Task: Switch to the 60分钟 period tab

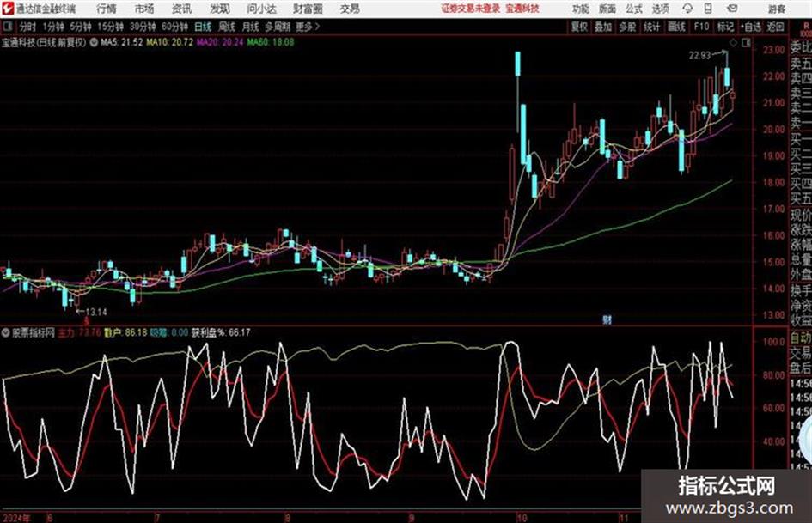Action: pos(174,27)
